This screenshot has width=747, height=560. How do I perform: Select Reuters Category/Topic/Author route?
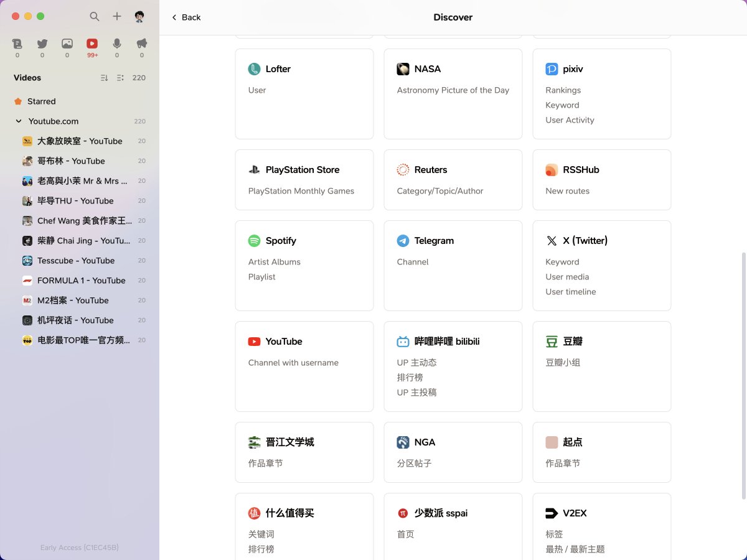[x=440, y=191]
